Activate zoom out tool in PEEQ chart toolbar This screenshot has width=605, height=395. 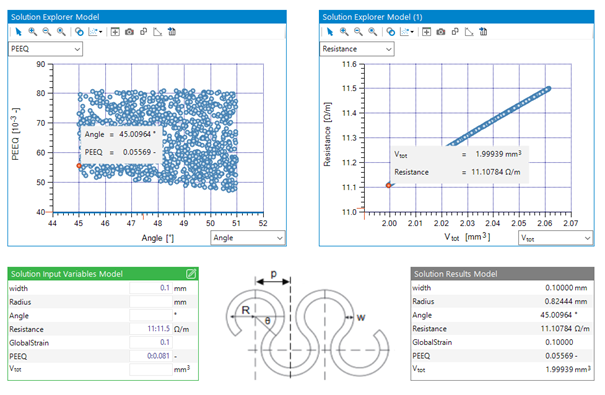tap(47, 32)
